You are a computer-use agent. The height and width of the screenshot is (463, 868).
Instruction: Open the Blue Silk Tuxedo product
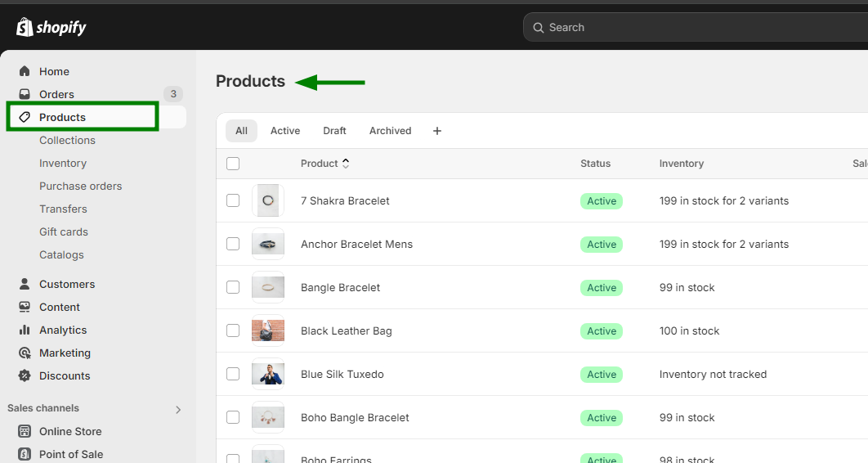(x=342, y=374)
